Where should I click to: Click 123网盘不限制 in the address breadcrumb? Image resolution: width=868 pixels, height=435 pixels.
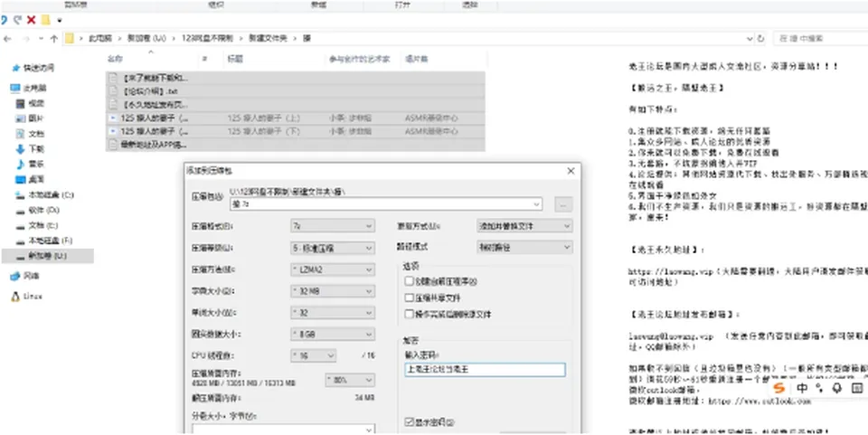click(x=207, y=39)
